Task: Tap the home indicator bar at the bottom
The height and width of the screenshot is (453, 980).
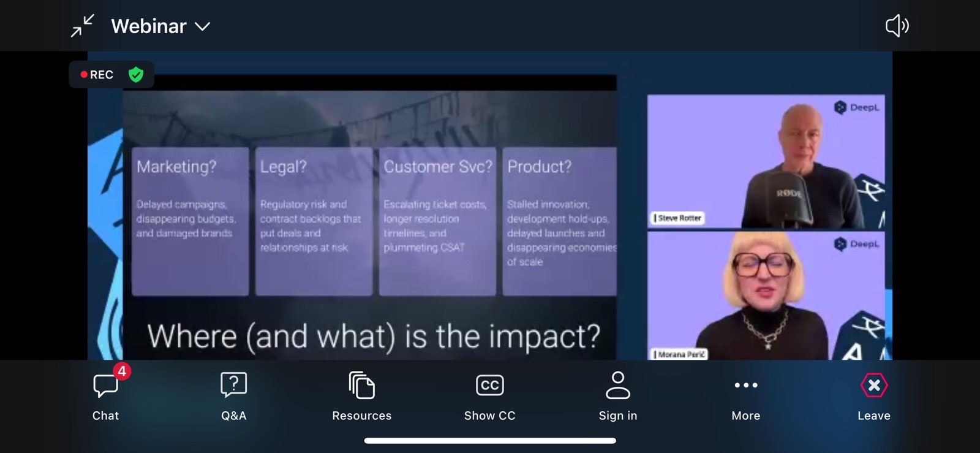Action: click(490, 440)
